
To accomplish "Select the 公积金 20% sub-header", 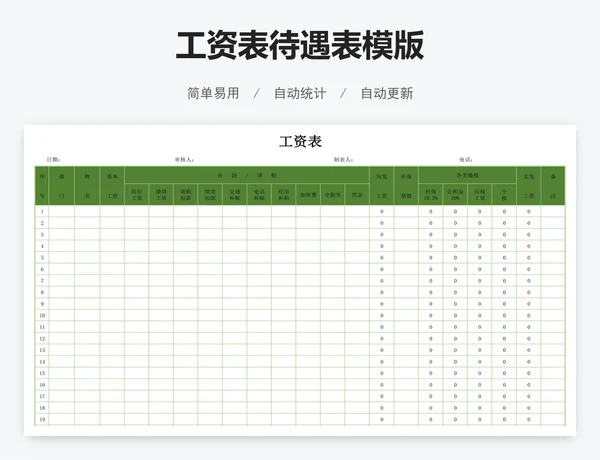I will pyautogui.click(x=455, y=194).
